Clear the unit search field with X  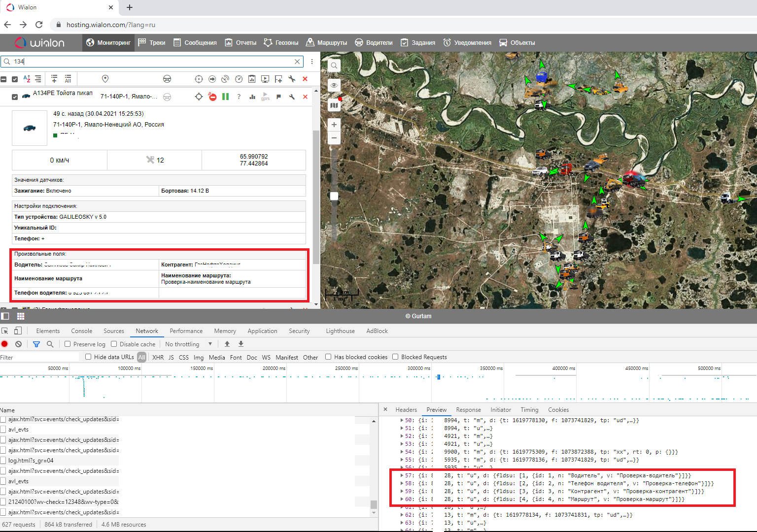[297, 62]
